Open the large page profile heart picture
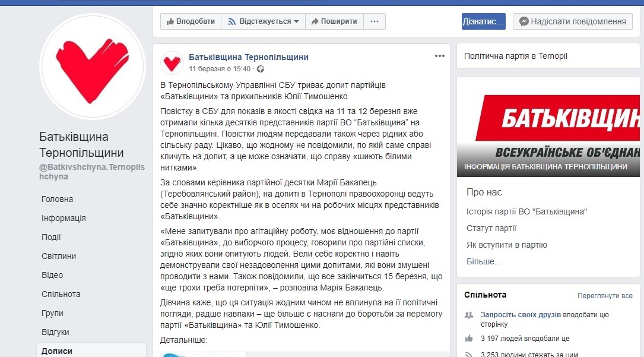644x357 pixels. click(x=93, y=67)
